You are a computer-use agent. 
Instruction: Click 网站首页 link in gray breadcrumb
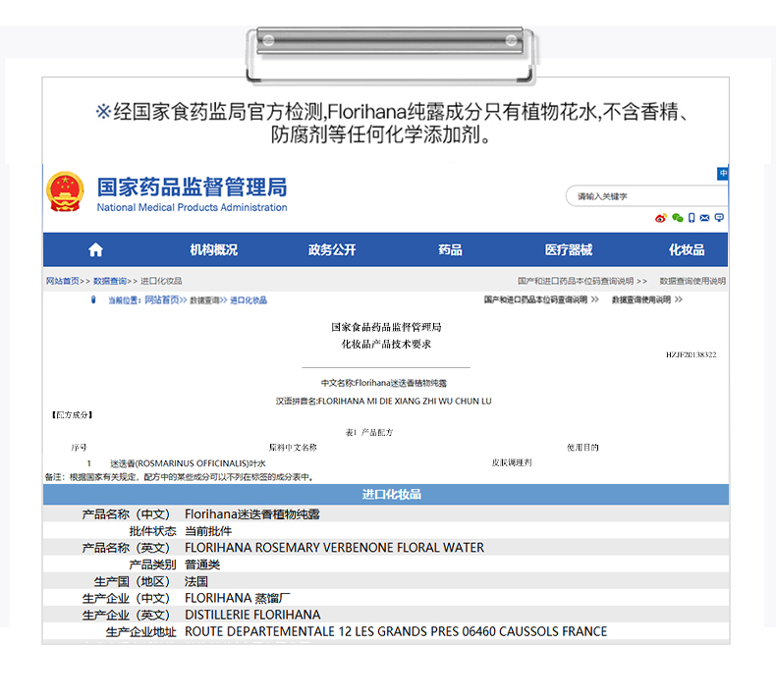point(62,281)
